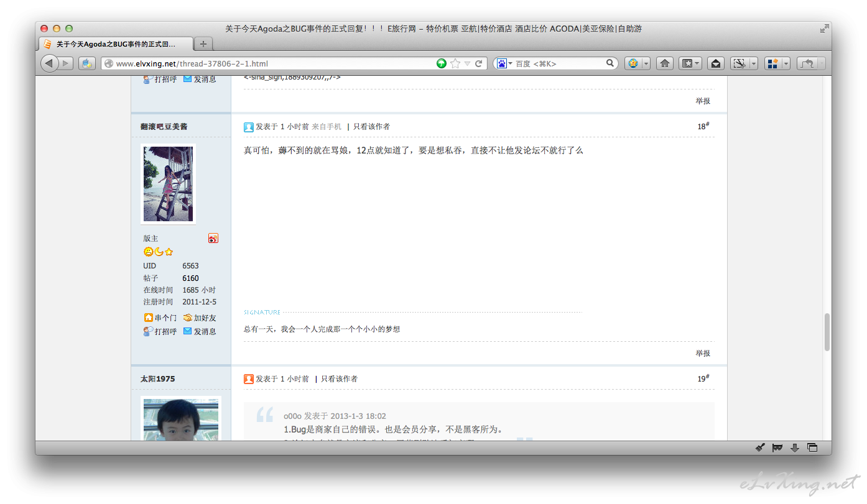Click 只看该作者 on post 19

click(339, 379)
